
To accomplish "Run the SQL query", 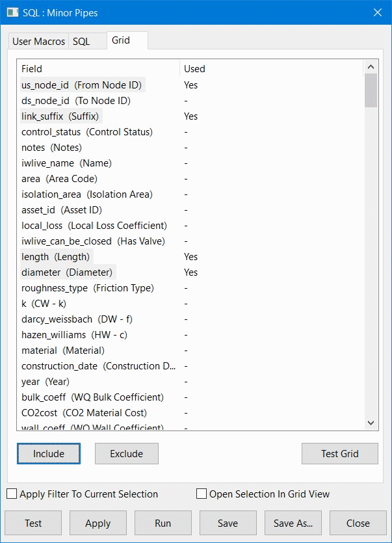I will 163,523.
